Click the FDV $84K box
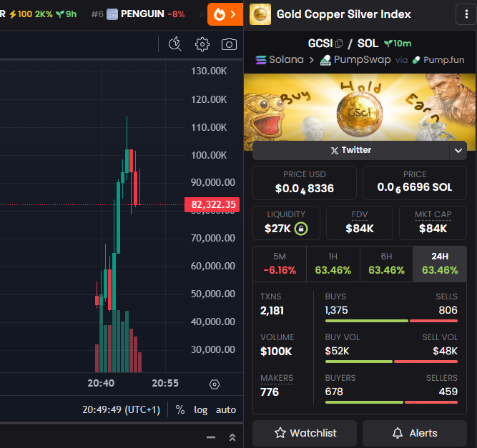Viewport: 477px width, 448px height. [360, 223]
